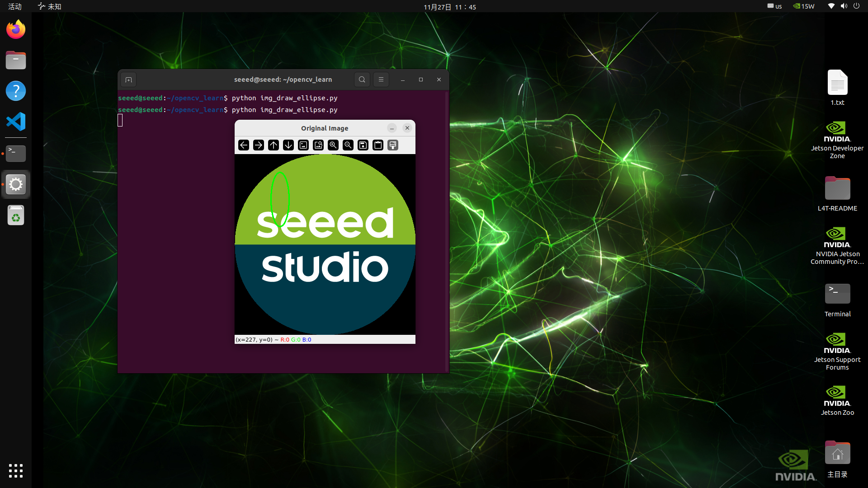
Task: Select the 1.txt desktop file
Action: tap(837, 88)
